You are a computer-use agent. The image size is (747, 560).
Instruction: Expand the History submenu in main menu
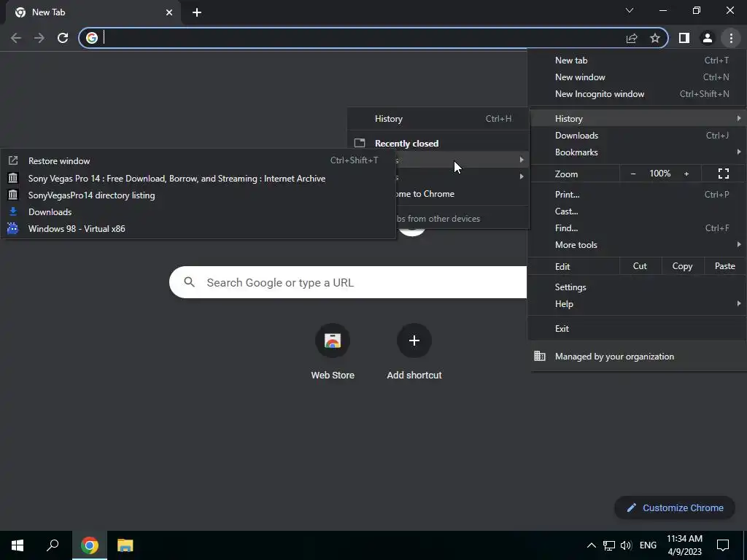click(x=637, y=119)
